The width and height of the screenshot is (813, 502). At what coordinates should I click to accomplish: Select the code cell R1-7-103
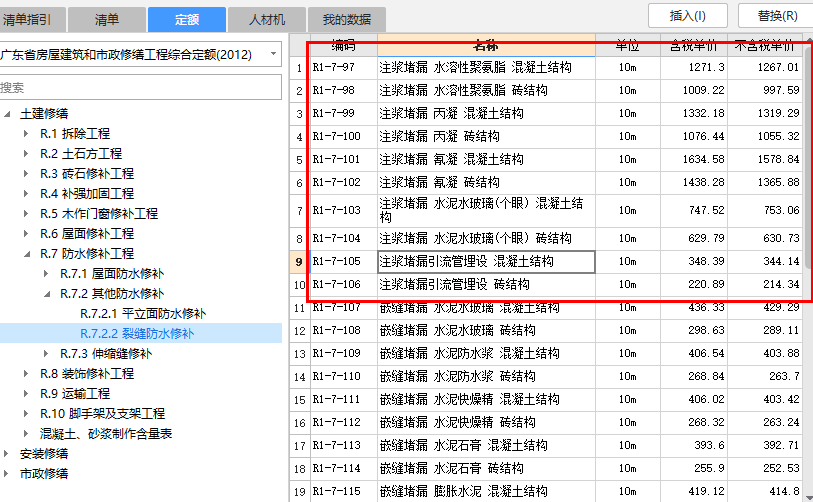[344, 210]
